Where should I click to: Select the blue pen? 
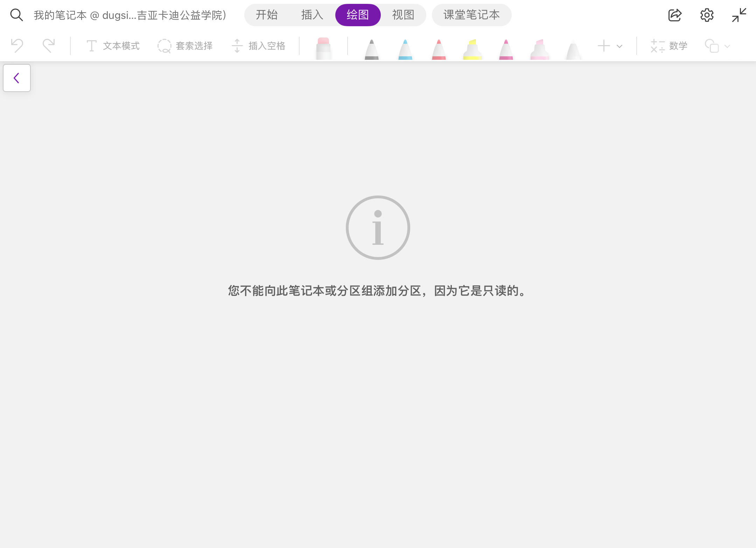tap(405, 49)
